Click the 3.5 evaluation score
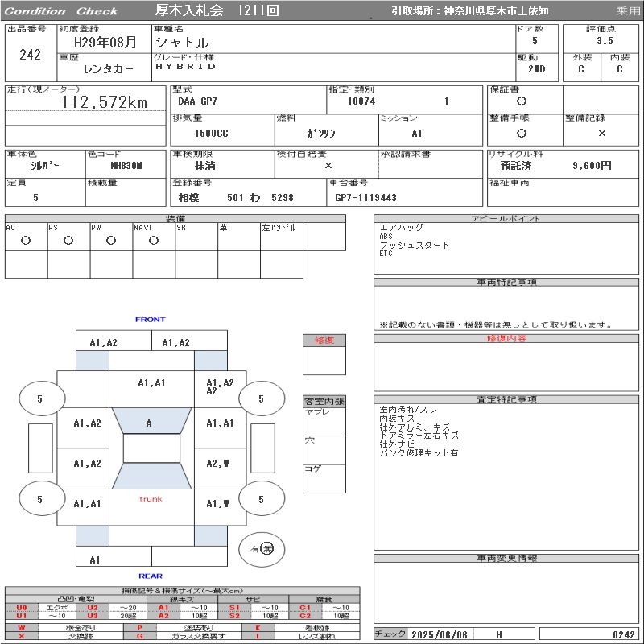This screenshot has height=644, width=644. point(605,41)
